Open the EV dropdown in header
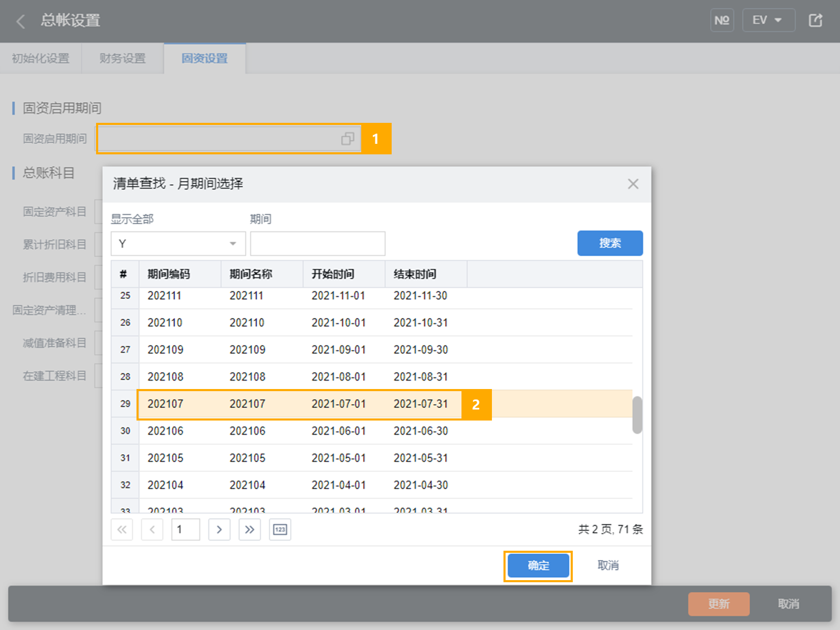840x630 pixels. [769, 20]
